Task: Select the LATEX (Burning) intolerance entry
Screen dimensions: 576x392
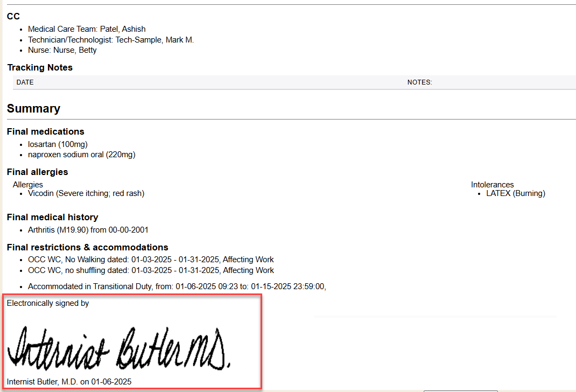Action: [x=516, y=193]
